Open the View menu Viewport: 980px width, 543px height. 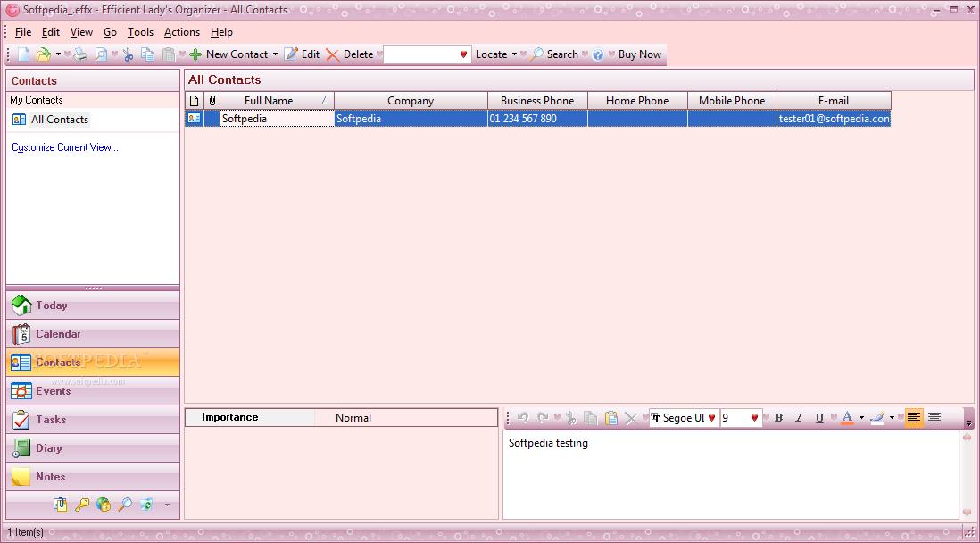[x=81, y=32]
